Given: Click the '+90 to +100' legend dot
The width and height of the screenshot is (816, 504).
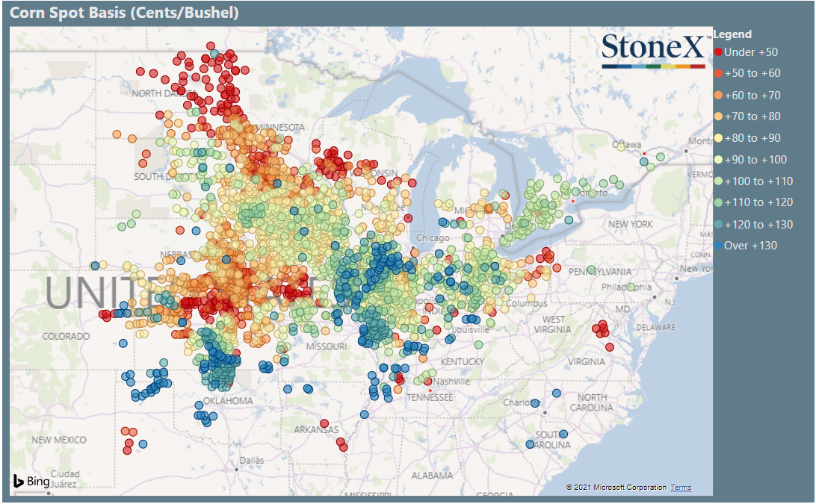Looking at the screenshot, I should (x=718, y=160).
